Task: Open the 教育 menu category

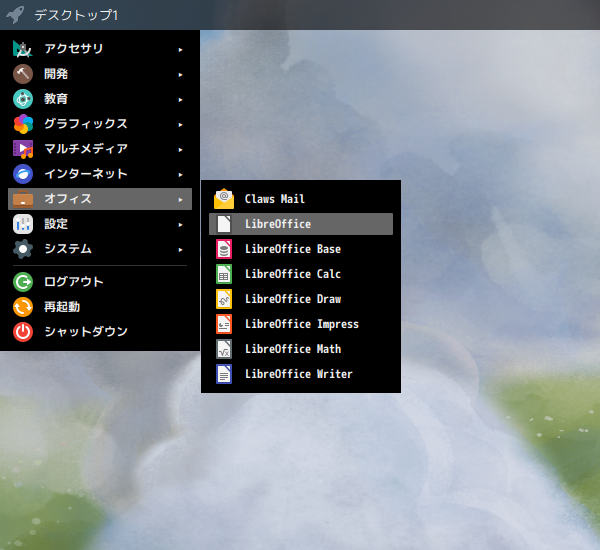Action: [100, 99]
